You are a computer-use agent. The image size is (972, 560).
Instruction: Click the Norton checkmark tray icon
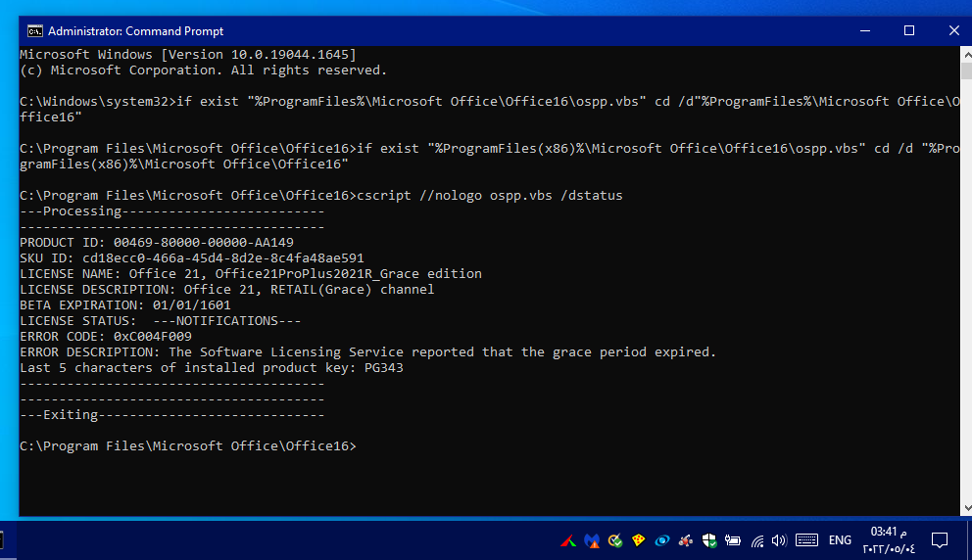click(x=615, y=540)
